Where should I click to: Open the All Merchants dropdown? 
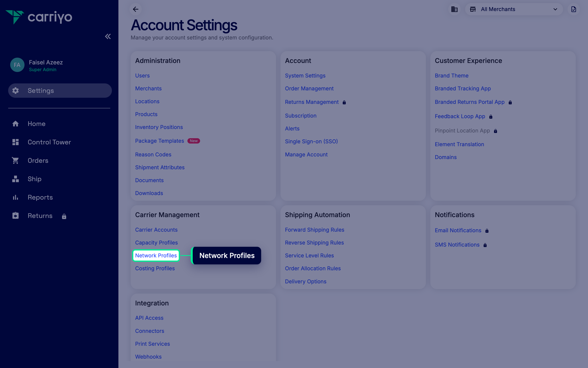point(514,9)
